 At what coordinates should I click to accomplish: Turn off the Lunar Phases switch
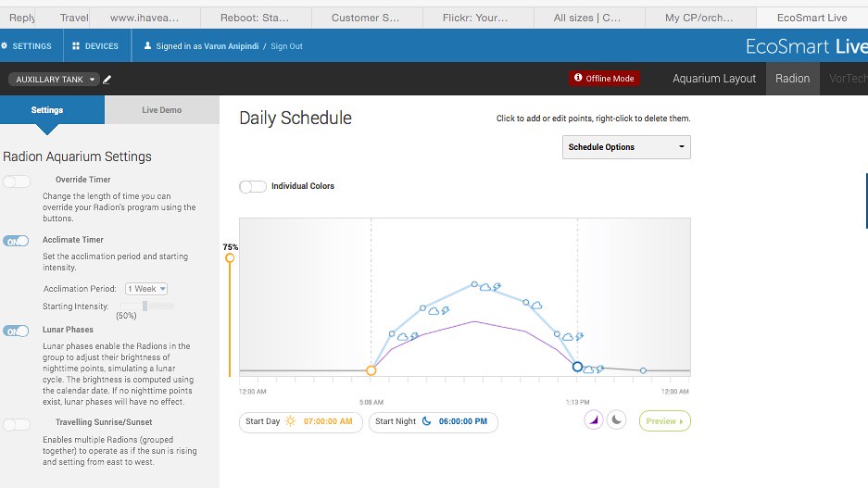pos(16,332)
